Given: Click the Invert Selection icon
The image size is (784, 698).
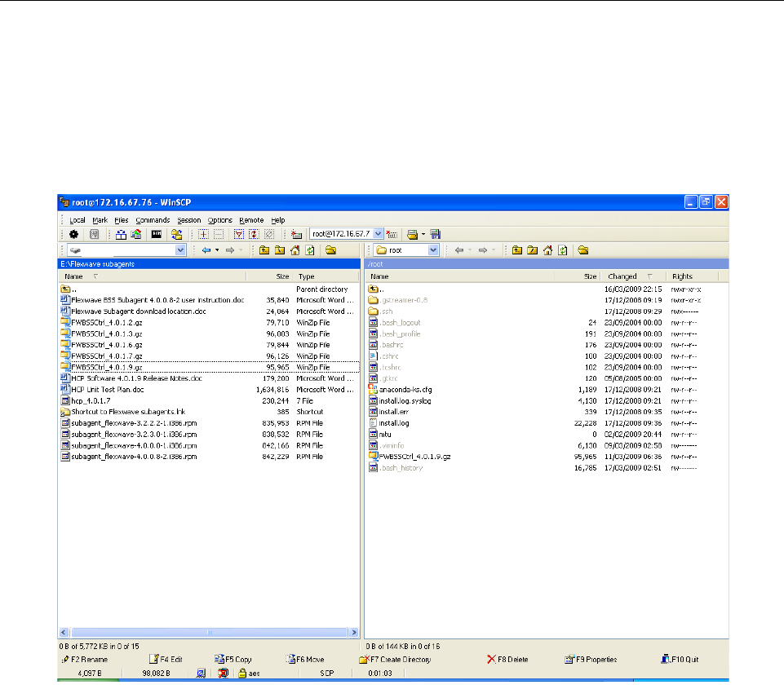Looking at the screenshot, I should click(x=254, y=234).
